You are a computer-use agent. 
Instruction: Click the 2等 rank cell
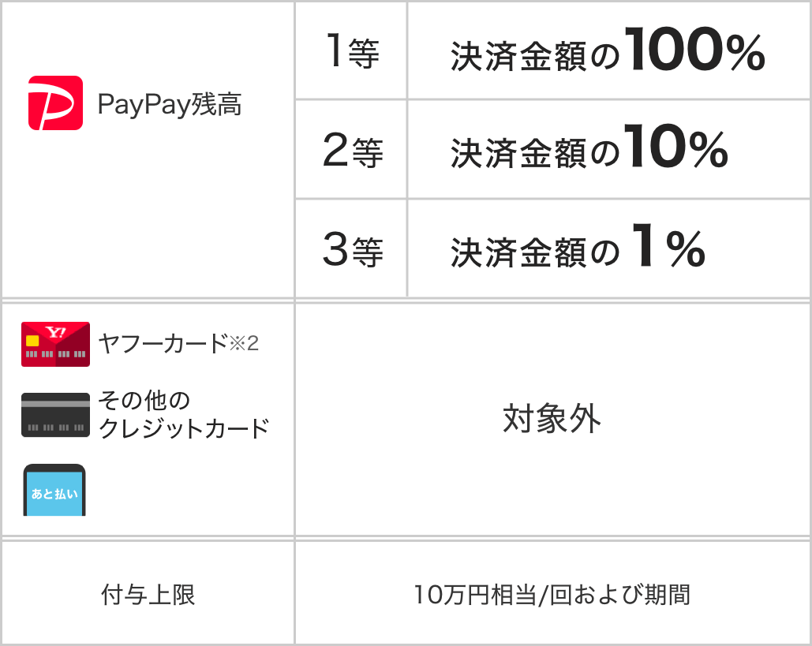(352, 151)
